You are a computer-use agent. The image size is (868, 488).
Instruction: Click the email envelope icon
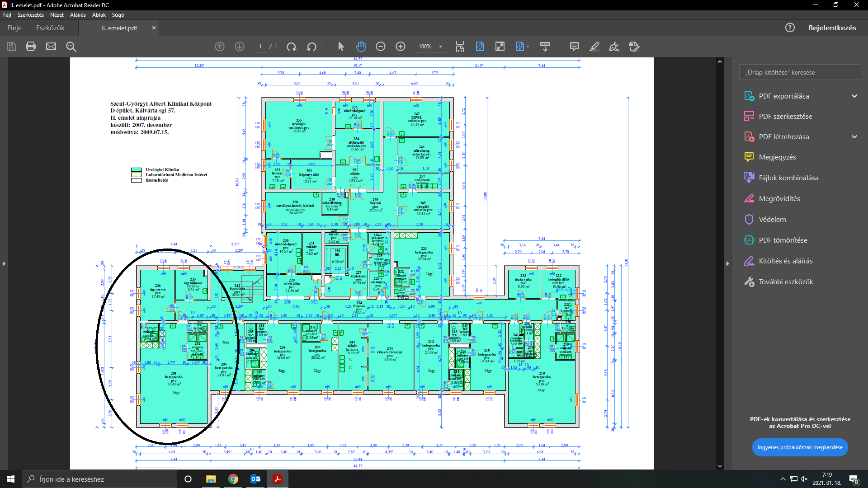pos(51,47)
